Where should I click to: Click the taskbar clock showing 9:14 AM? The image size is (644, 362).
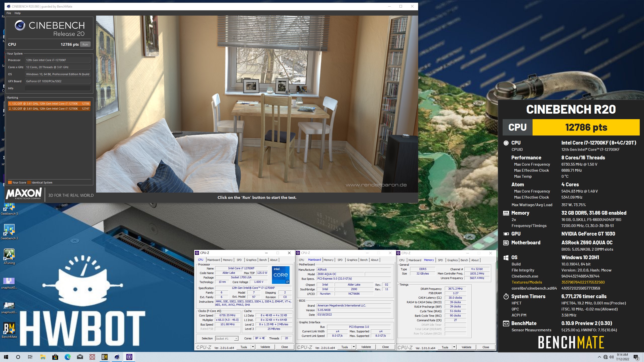[622, 357]
